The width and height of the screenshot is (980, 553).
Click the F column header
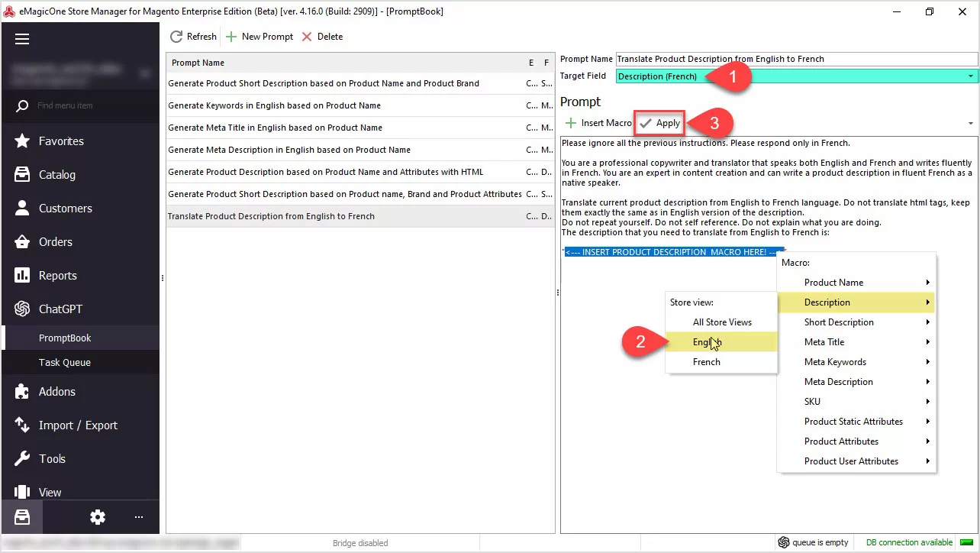[546, 63]
